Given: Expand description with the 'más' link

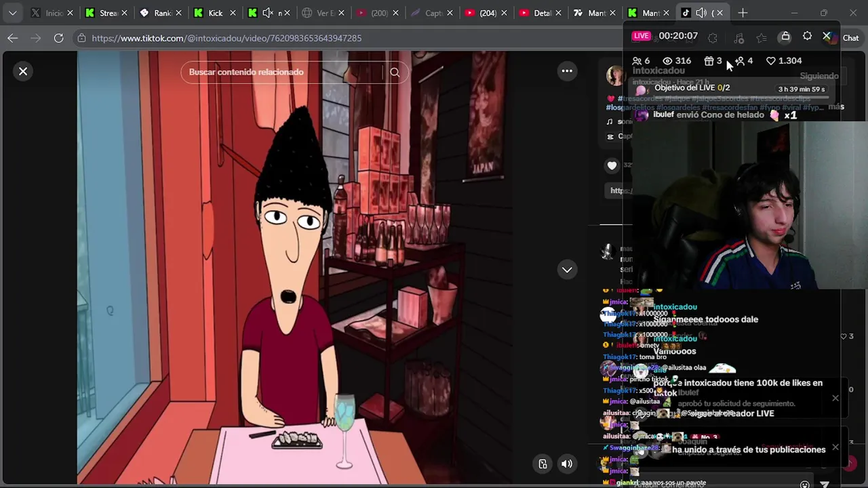Looking at the screenshot, I should coord(836,106).
